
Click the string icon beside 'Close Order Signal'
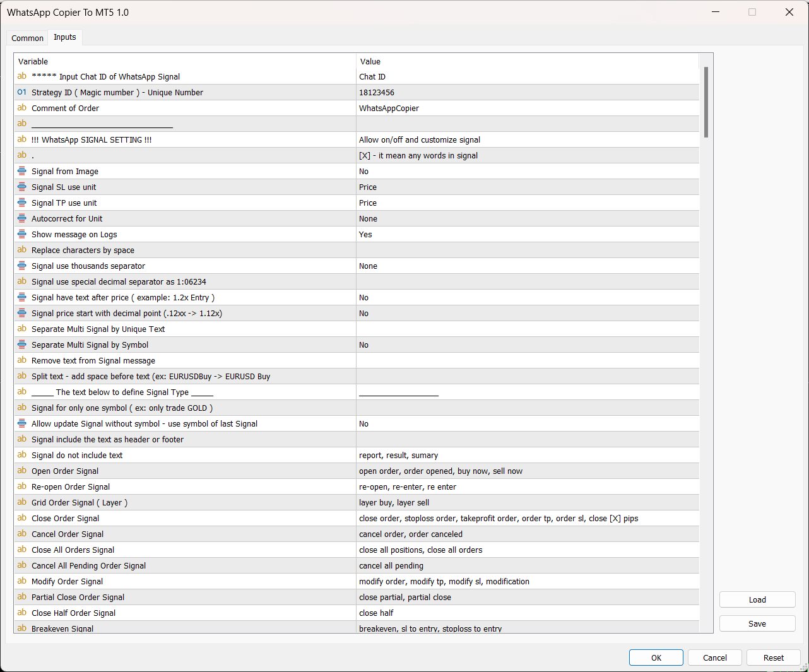pyautogui.click(x=22, y=518)
